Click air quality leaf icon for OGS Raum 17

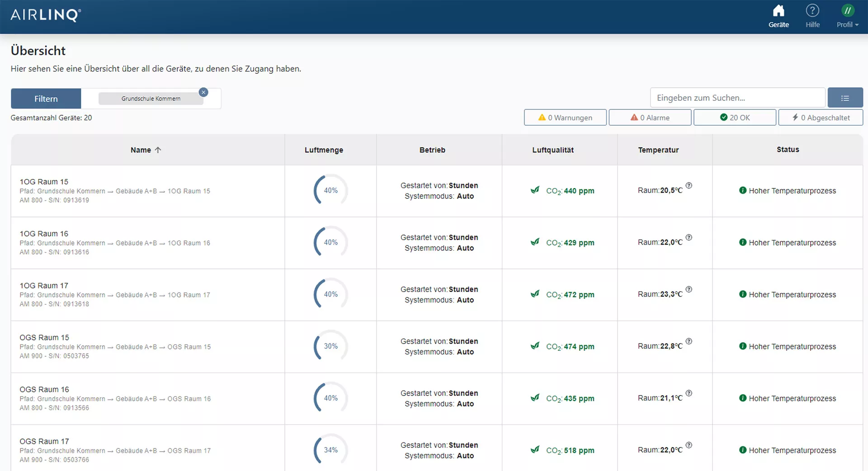535,450
